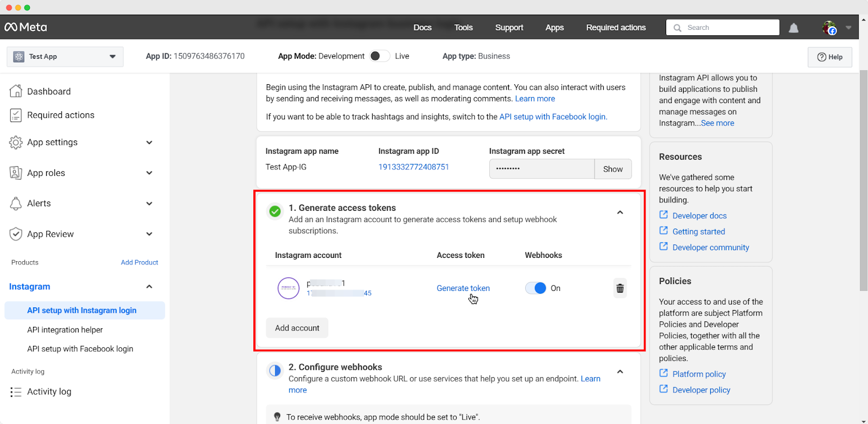Click See more in Instagram description
This screenshot has width=868, height=424.
(x=718, y=123)
